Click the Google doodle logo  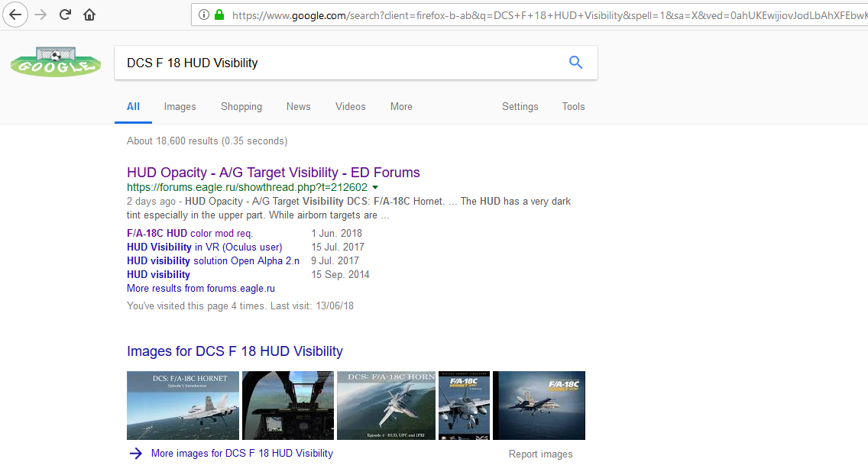point(56,62)
